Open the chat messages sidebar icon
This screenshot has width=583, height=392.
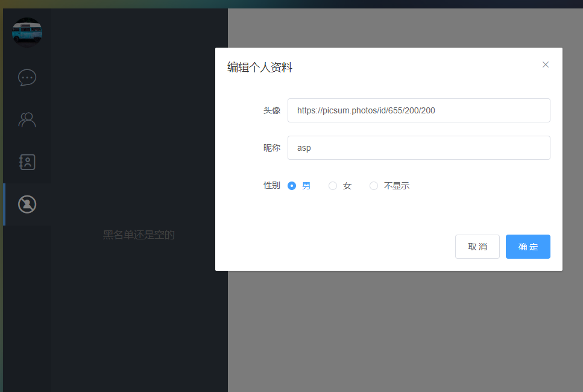pyautogui.click(x=27, y=78)
